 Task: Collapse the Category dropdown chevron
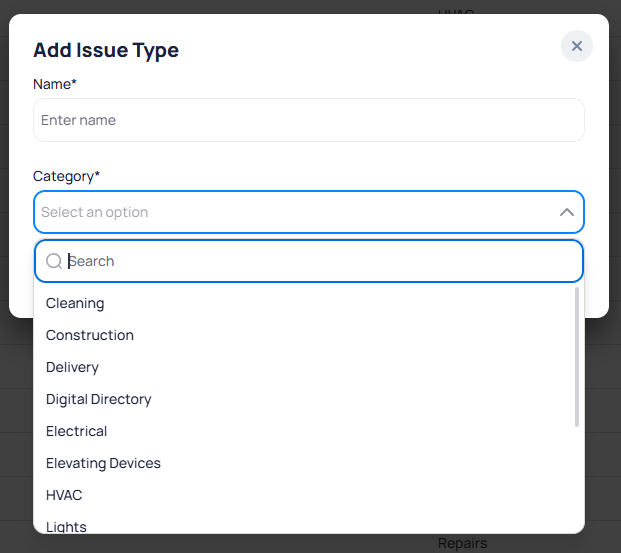tap(566, 212)
